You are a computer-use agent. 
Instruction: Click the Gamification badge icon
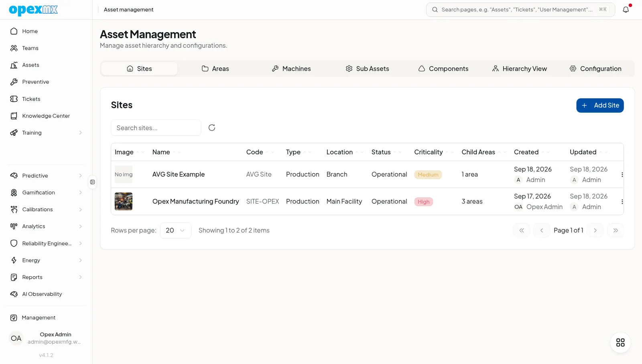click(x=14, y=192)
